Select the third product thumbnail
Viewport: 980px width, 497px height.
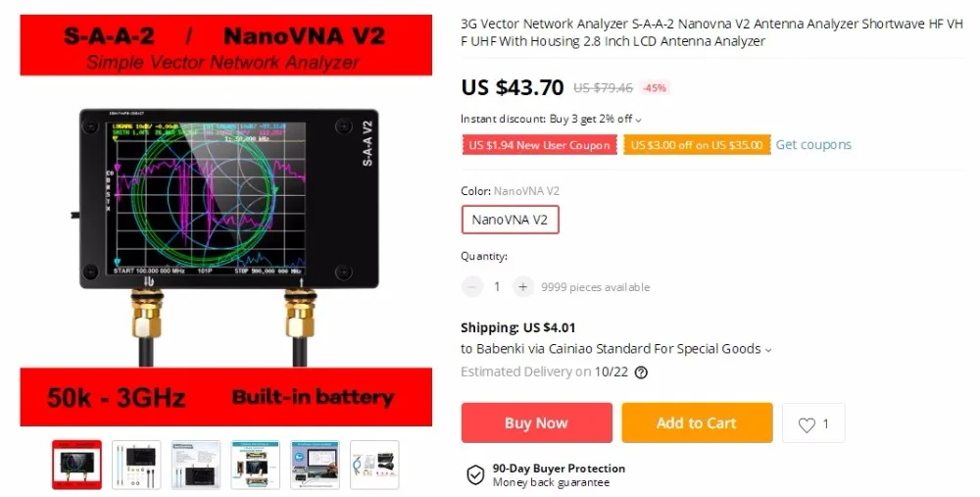point(196,465)
